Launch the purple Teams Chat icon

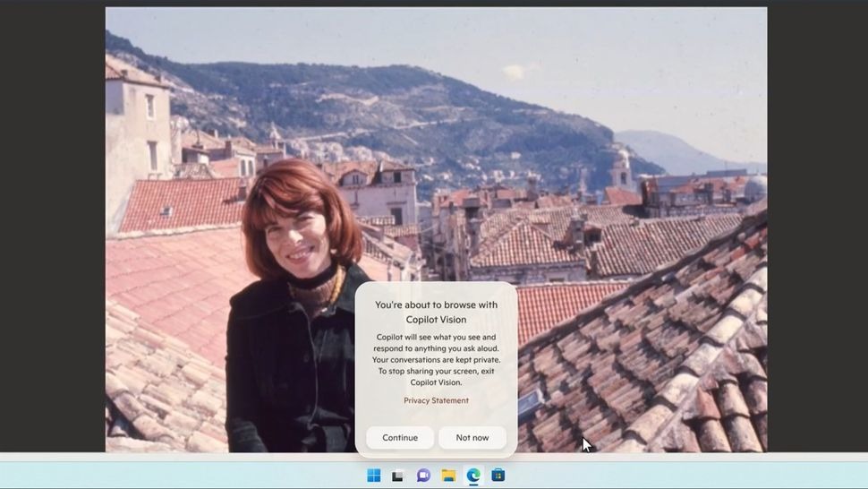point(423,476)
